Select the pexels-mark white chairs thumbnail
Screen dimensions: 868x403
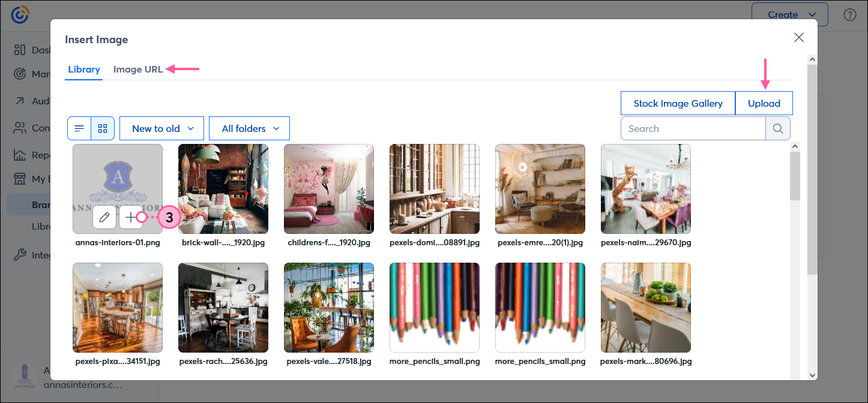(646, 307)
